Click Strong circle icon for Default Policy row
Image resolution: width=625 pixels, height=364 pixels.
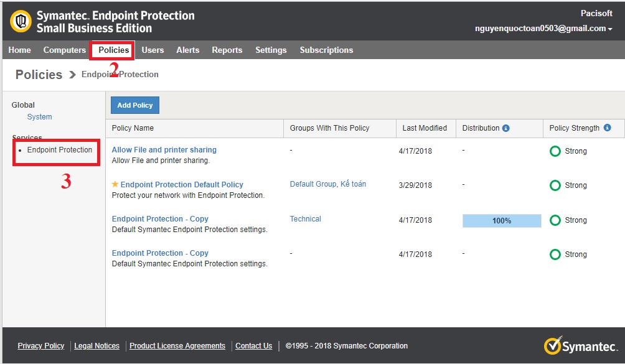pyautogui.click(x=555, y=185)
